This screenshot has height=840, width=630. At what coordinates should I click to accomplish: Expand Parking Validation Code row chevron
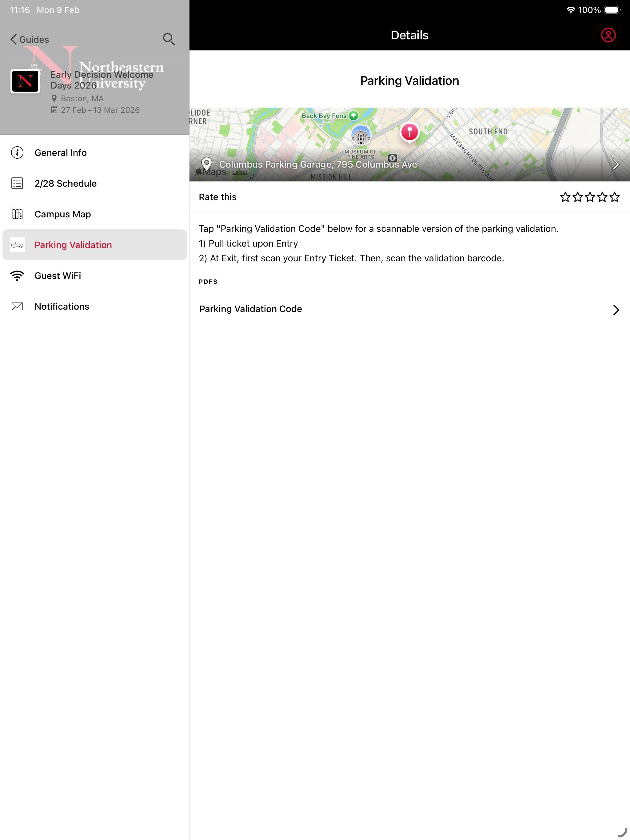pyautogui.click(x=616, y=310)
